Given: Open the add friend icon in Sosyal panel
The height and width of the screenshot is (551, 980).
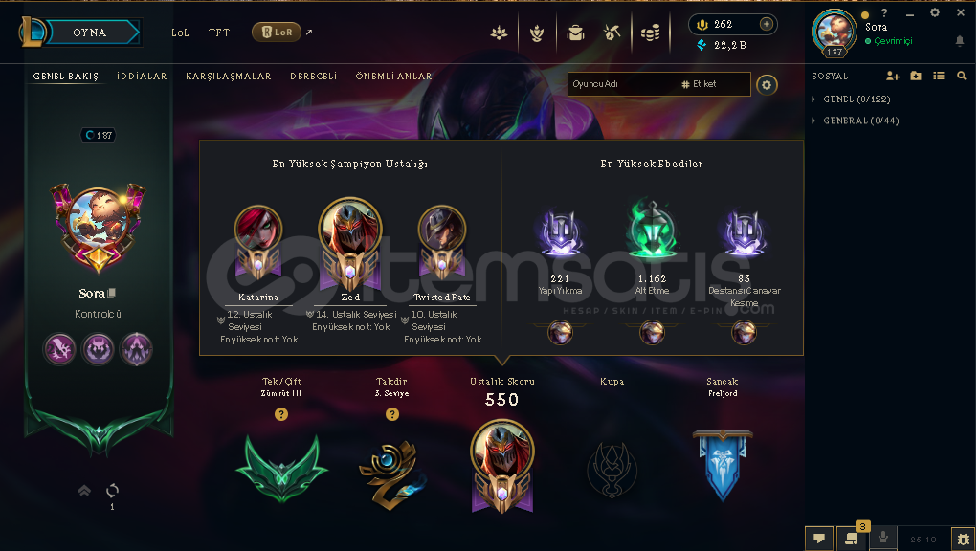Looking at the screenshot, I should (x=893, y=77).
